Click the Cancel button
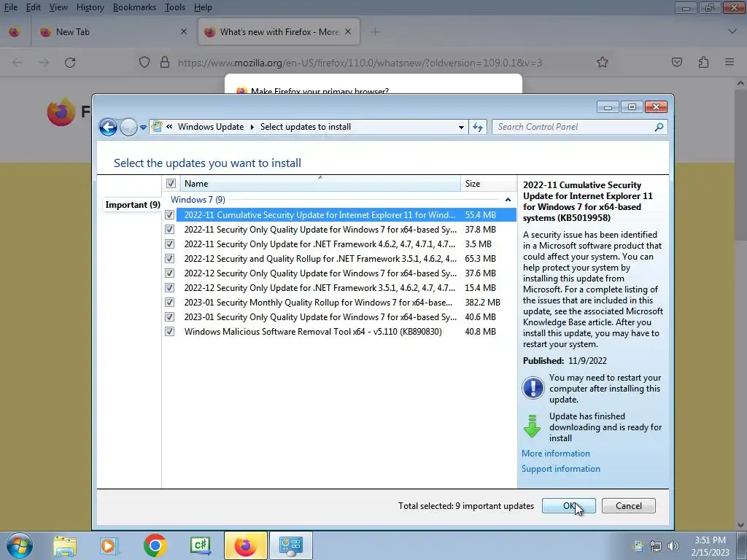The width and height of the screenshot is (747, 560). (628, 506)
